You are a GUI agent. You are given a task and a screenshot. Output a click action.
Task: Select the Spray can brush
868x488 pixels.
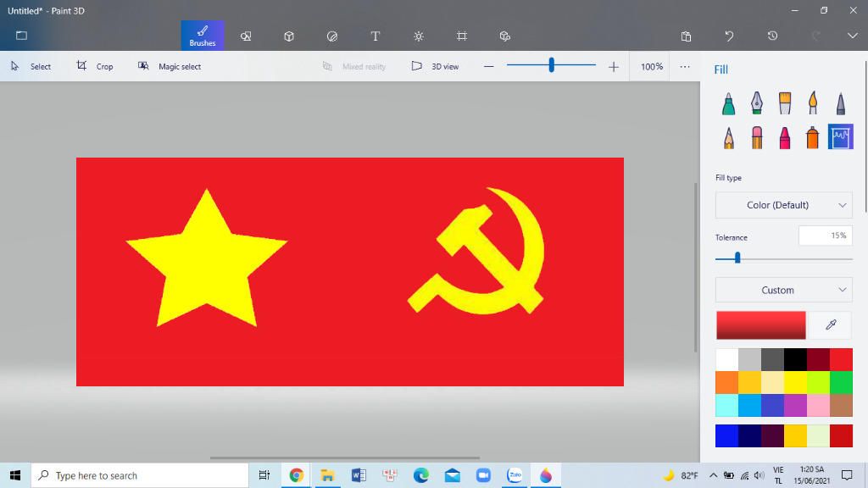813,137
